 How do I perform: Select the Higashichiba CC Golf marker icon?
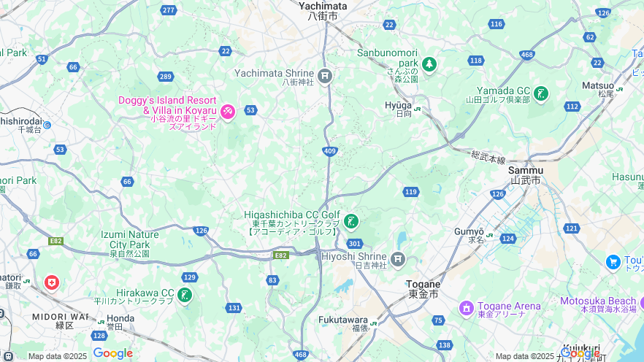pos(350,222)
